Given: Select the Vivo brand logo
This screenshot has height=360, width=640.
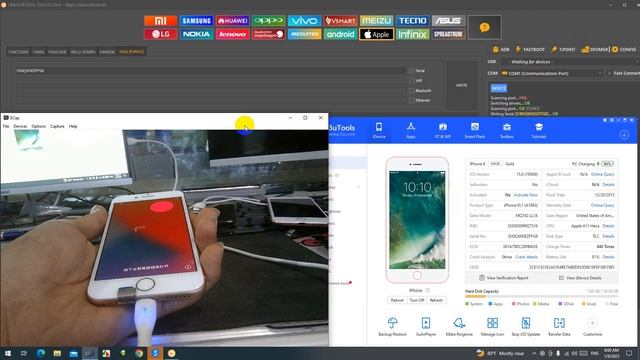Looking at the screenshot, I should coord(304,20).
